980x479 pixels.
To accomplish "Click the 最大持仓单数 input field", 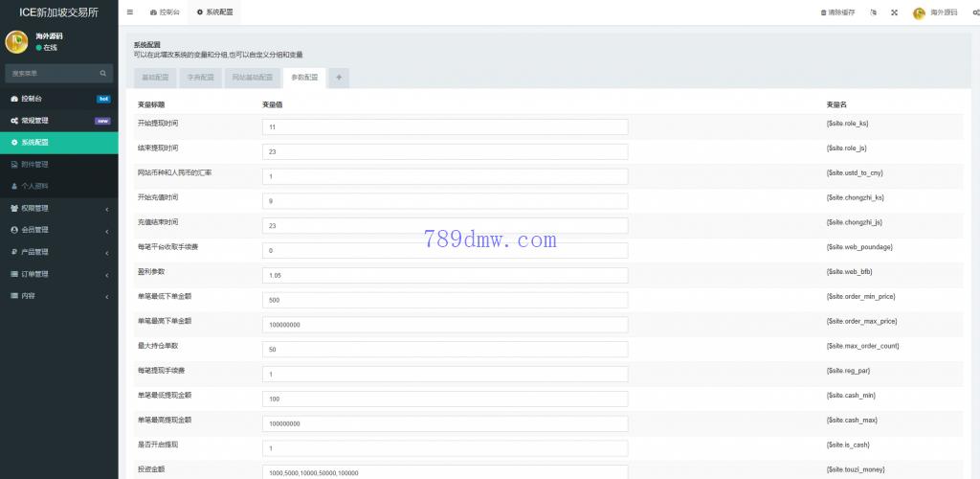I will point(444,350).
